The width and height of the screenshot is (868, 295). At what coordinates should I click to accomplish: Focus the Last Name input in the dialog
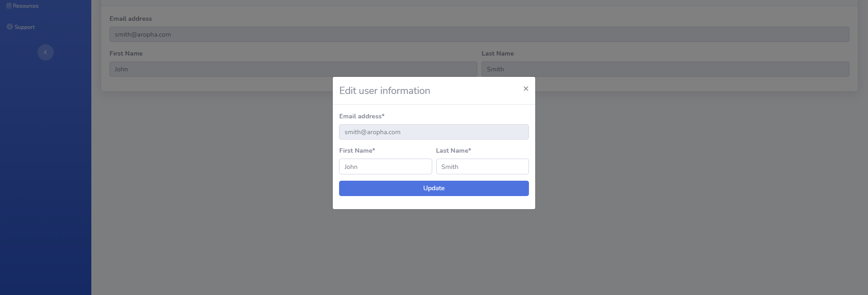coord(482,167)
